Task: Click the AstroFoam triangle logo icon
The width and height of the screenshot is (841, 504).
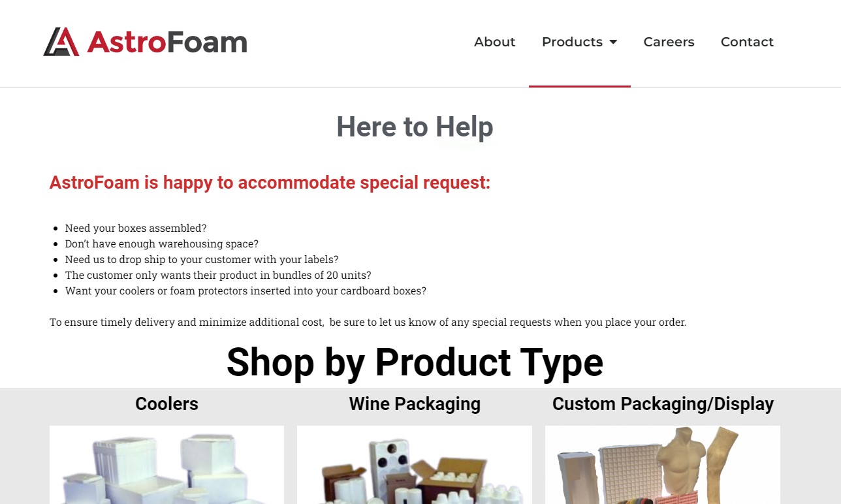Action: pyautogui.click(x=61, y=42)
